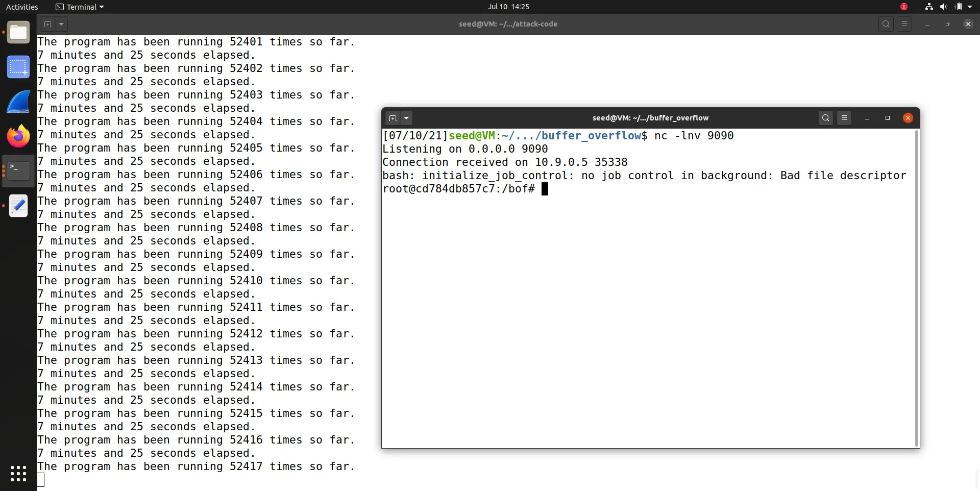Open the hamburger menu of the buffer_overflow window
The height and width of the screenshot is (491, 980).
[844, 118]
